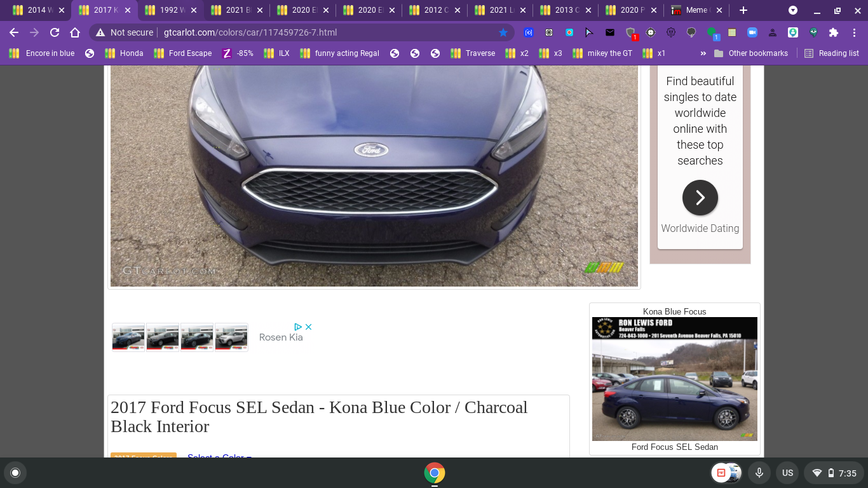Screen dimensions: 868x488
Task: Click the green extension with blue badge
Action: coord(712,32)
